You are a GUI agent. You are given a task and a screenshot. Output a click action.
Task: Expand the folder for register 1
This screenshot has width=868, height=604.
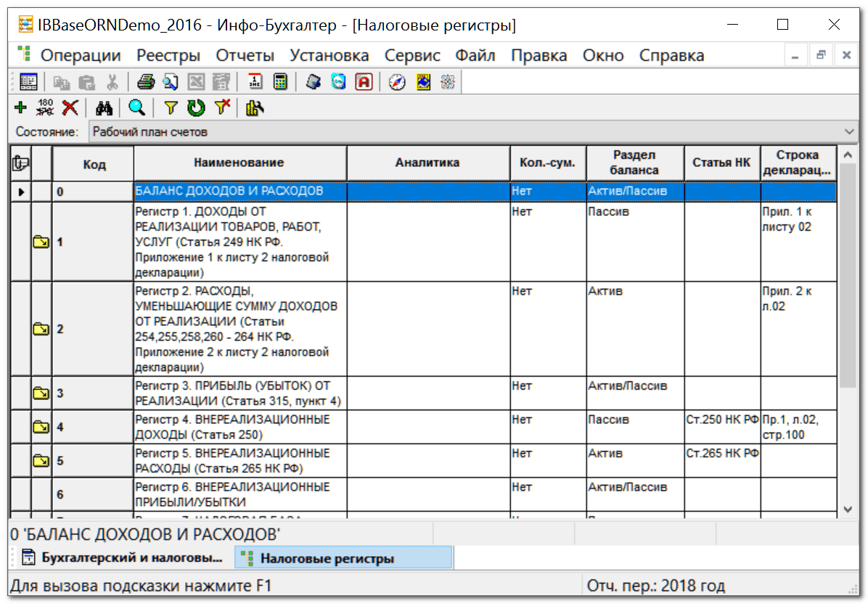point(41,242)
